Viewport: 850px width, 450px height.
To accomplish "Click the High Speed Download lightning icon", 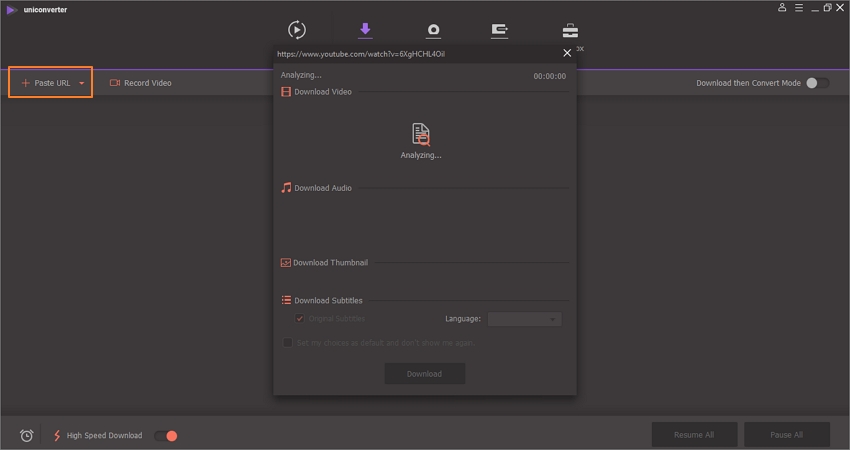I will [57, 435].
